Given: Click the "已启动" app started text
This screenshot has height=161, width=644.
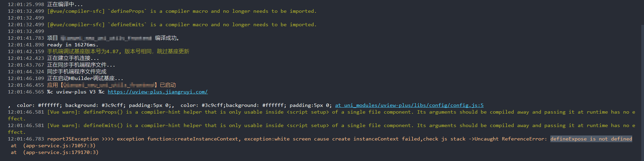Looking at the screenshot, I should (x=167, y=85).
